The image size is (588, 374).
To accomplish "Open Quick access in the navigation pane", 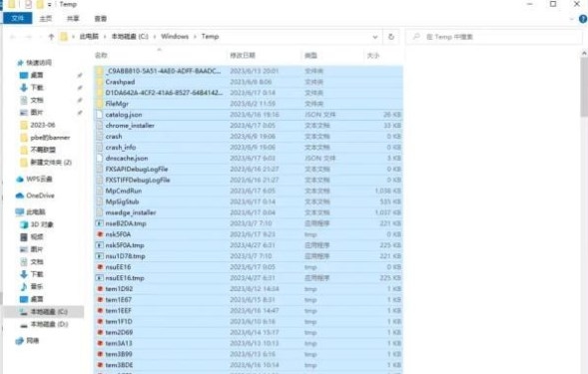I will pos(39,63).
